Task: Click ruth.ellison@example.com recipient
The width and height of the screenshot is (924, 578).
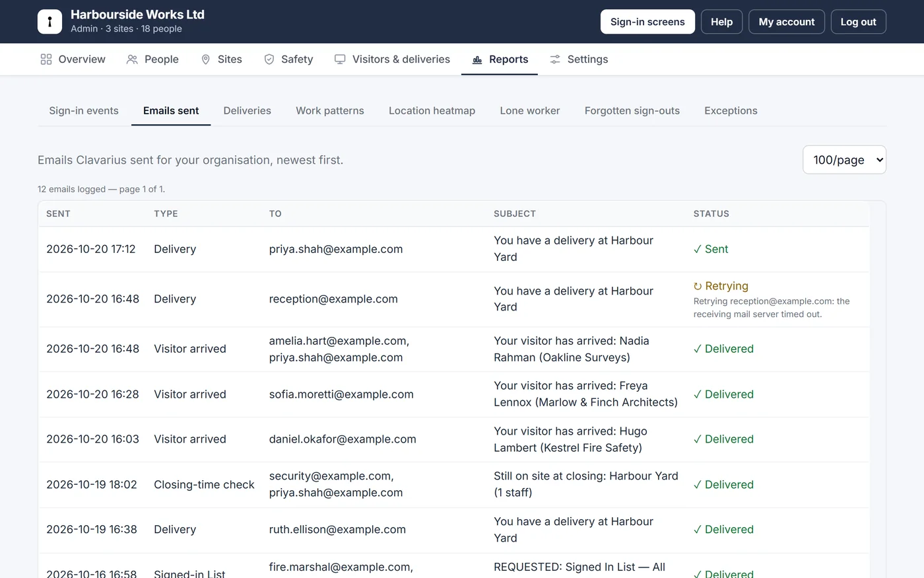Action: coord(337,530)
